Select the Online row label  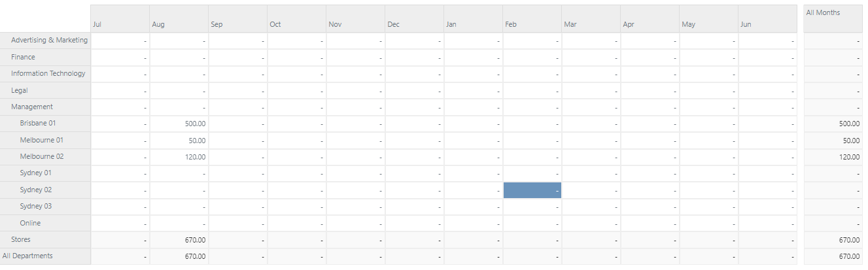point(30,223)
